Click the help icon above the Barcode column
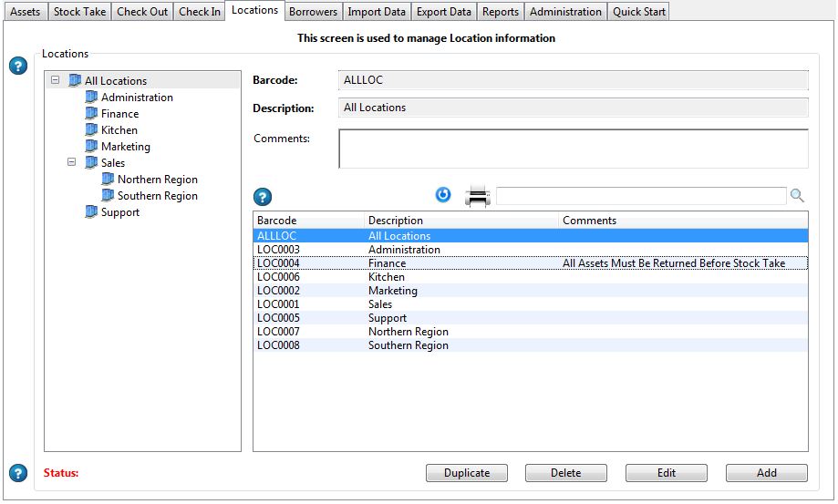This screenshot has height=504, width=838. 263,197
